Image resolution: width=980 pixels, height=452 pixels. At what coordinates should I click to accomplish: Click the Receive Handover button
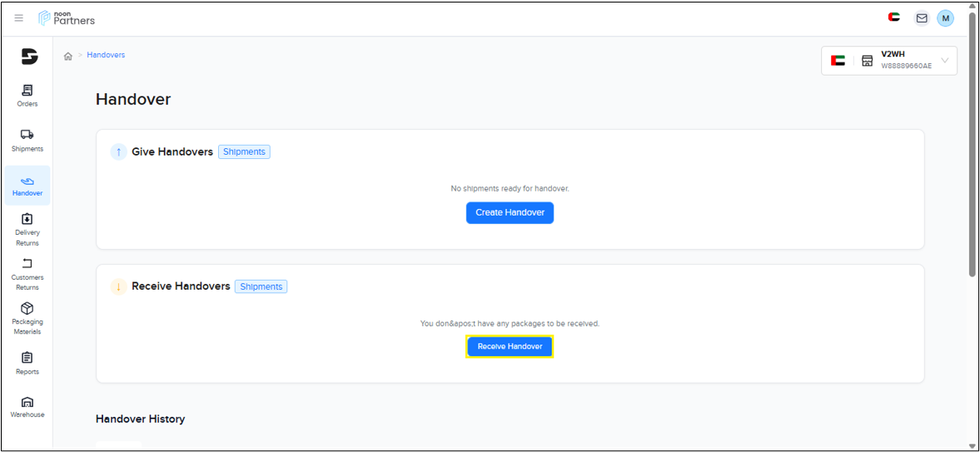(x=510, y=346)
